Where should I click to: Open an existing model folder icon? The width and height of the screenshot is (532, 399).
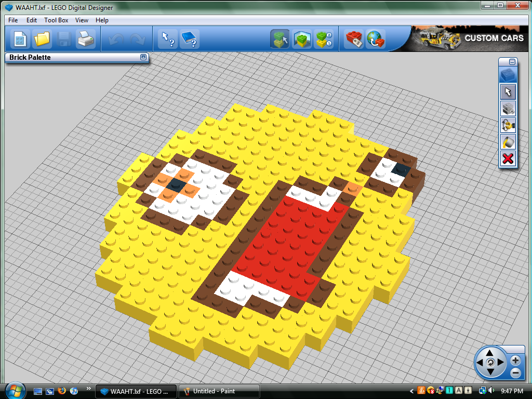(x=42, y=39)
